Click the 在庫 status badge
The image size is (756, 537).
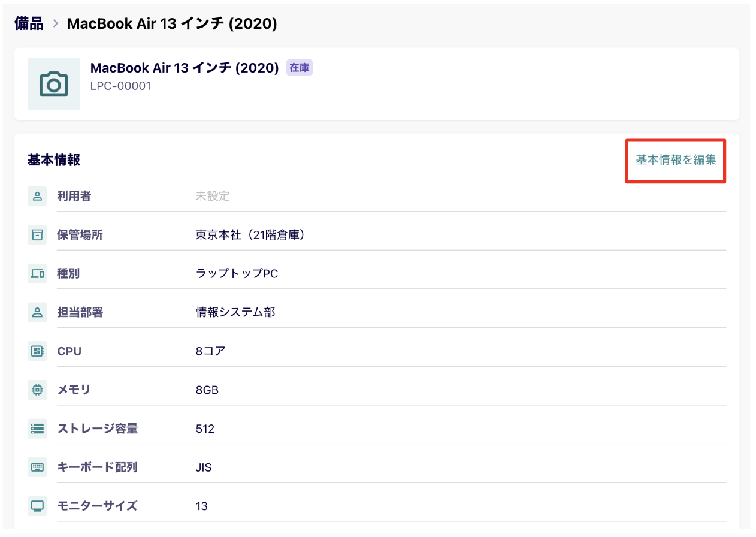point(300,68)
